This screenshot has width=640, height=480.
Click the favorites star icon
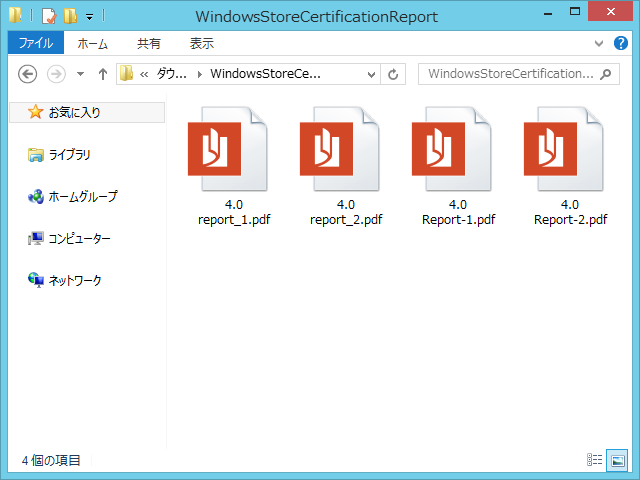[36, 112]
